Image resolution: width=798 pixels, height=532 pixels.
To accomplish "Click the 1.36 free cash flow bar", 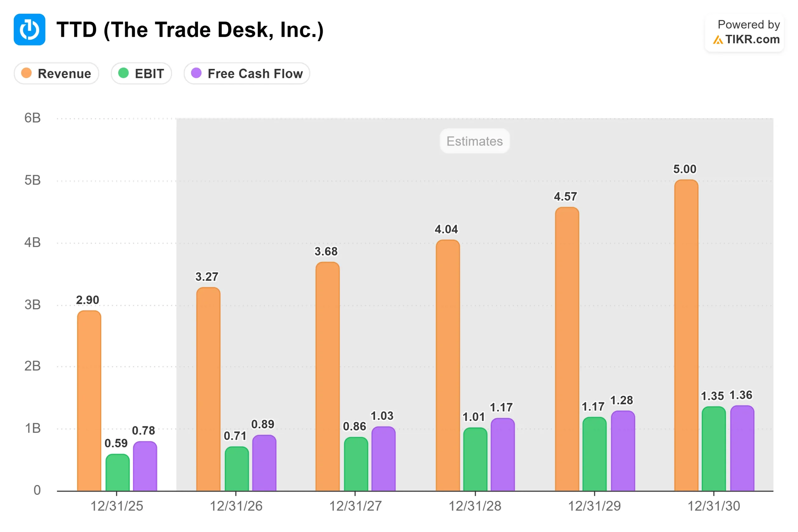I will coord(742,448).
